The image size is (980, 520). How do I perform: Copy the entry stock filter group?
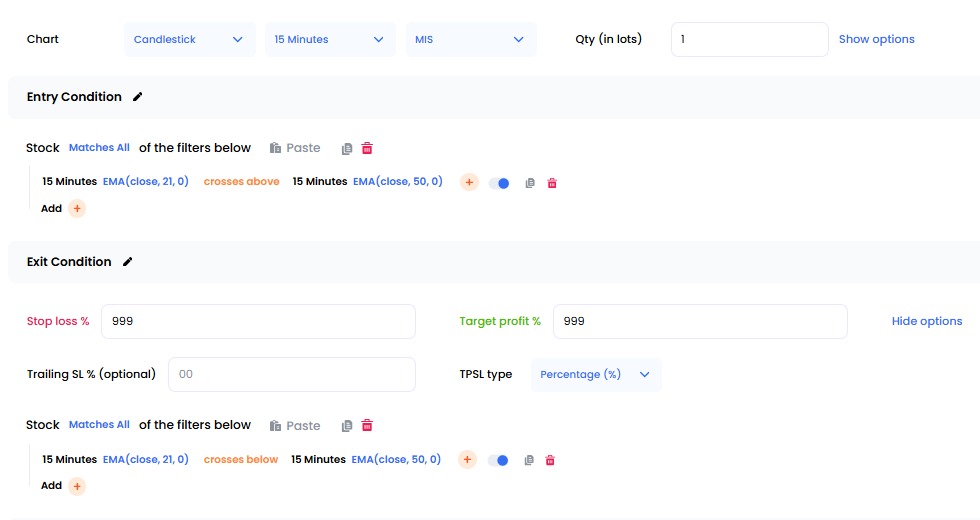point(347,148)
